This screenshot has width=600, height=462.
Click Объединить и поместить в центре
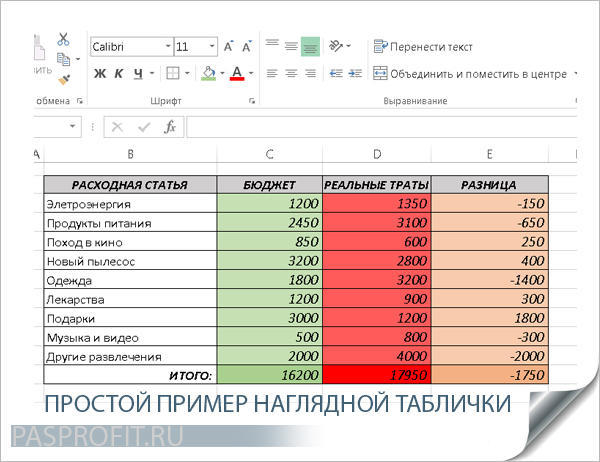(468, 73)
